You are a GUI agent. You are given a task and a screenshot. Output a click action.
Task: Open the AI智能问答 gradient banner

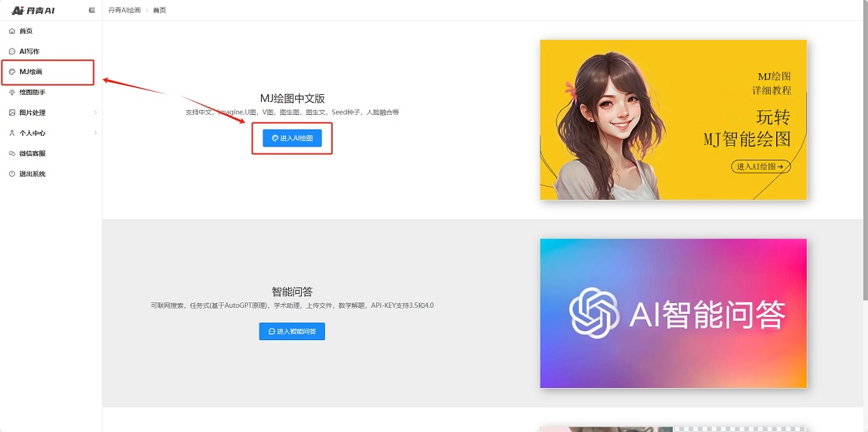[x=673, y=313]
